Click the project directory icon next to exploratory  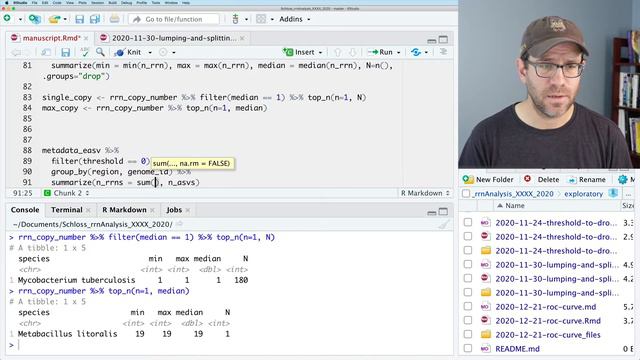[x=613, y=193]
